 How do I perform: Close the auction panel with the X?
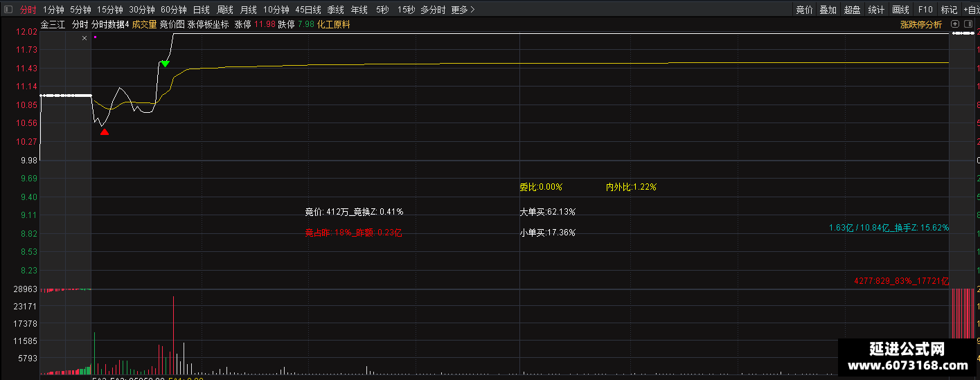[84, 38]
